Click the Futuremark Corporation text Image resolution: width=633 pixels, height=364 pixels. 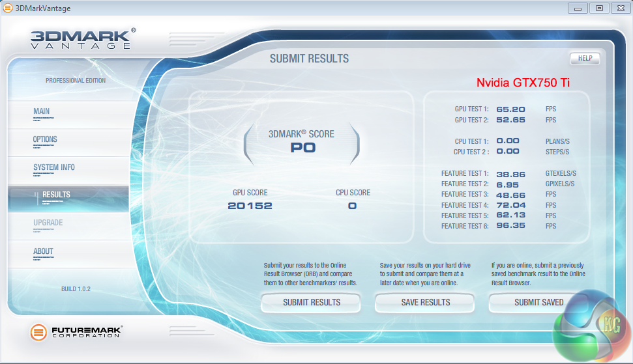coord(87,332)
